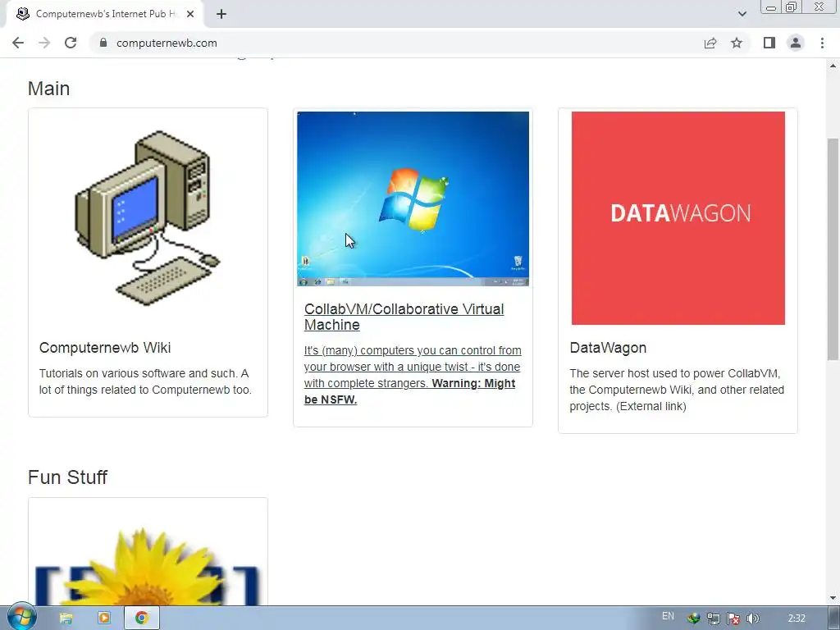The height and width of the screenshot is (630, 840).
Task: Share this page via share icon
Action: click(x=710, y=43)
